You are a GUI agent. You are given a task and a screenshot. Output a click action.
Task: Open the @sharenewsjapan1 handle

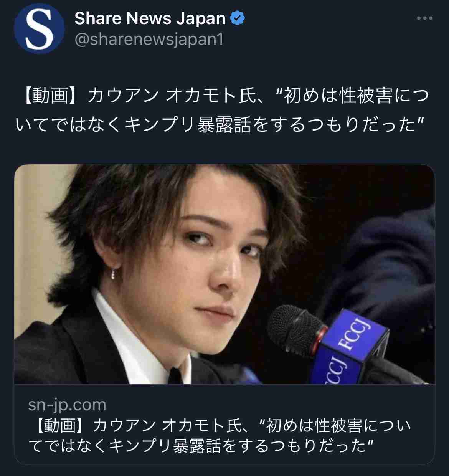149,40
